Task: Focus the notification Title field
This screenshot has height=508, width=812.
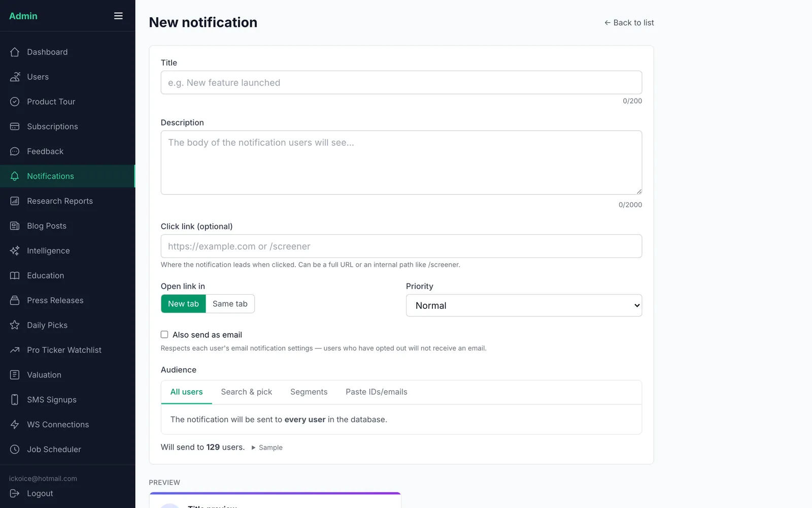Action: point(401,82)
